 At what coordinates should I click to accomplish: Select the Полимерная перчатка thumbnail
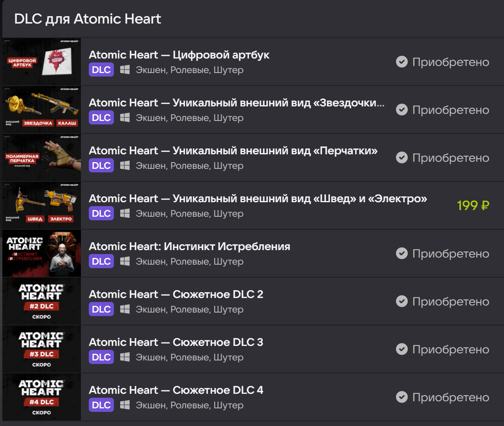click(x=42, y=157)
